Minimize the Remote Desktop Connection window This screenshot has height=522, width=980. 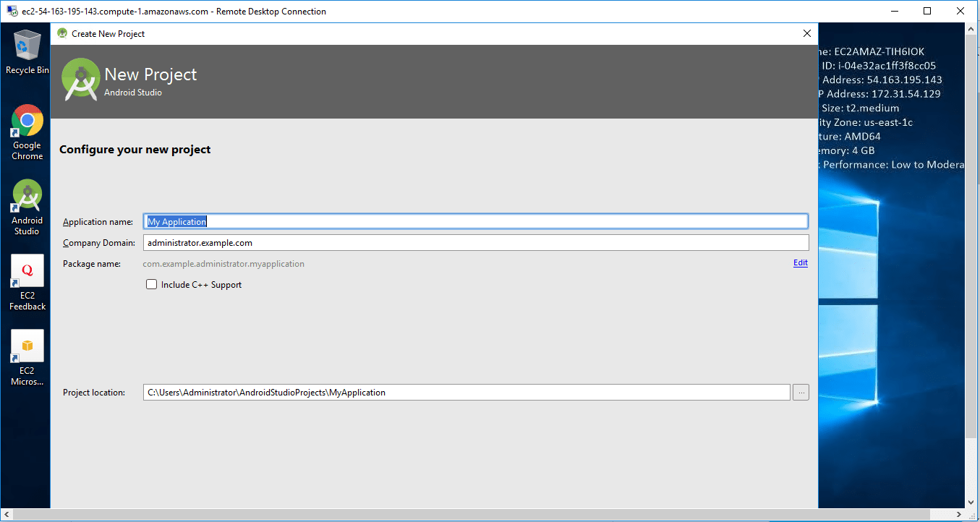pyautogui.click(x=896, y=11)
